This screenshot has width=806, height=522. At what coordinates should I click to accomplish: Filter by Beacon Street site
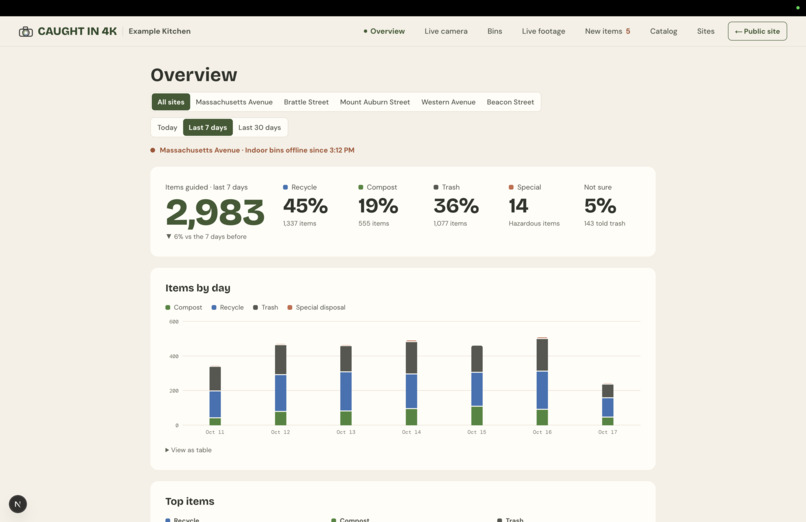510,102
